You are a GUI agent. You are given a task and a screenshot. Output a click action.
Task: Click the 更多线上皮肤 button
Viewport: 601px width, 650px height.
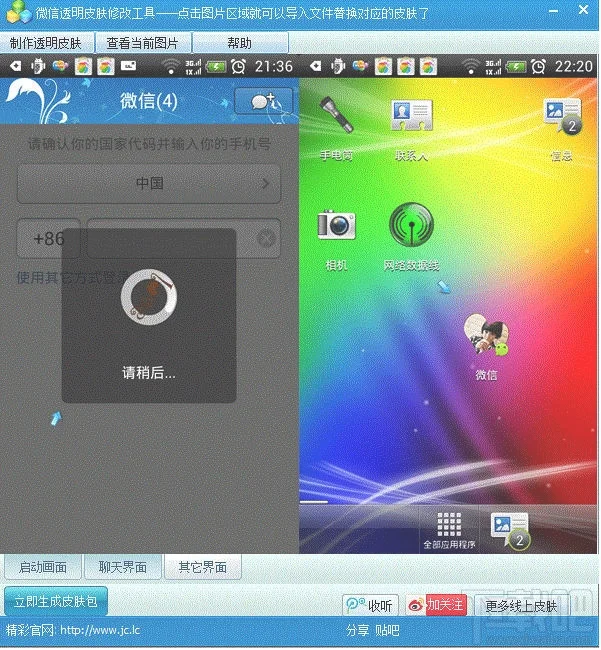pos(521,606)
